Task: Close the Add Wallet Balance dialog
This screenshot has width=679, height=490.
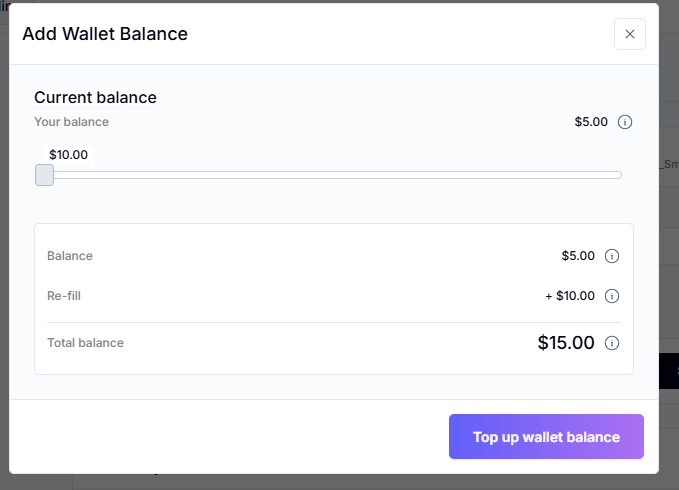Action: coord(629,34)
